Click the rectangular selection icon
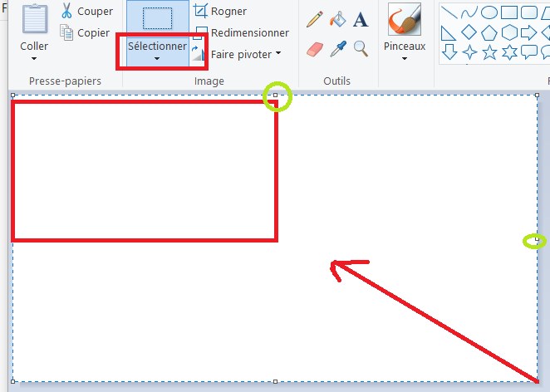Image resolution: width=550 pixels, height=392 pixels. [157, 18]
